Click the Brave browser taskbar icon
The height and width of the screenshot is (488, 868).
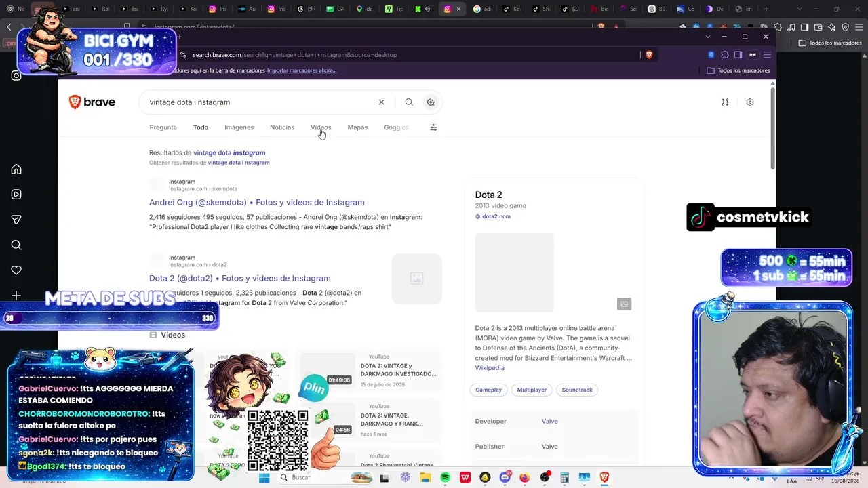[x=604, y=478]
